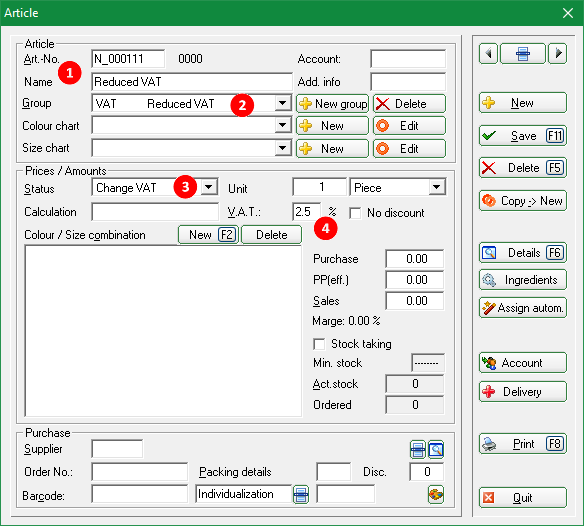Open article list icon between arrows
The image size is (584, 526).
pos(523,54)
